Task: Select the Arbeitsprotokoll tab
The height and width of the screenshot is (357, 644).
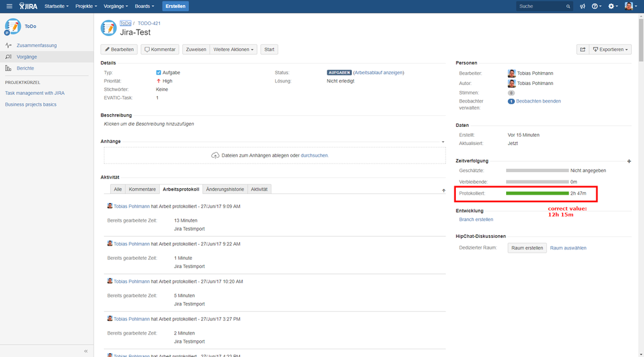Action: tap(181, 189)
